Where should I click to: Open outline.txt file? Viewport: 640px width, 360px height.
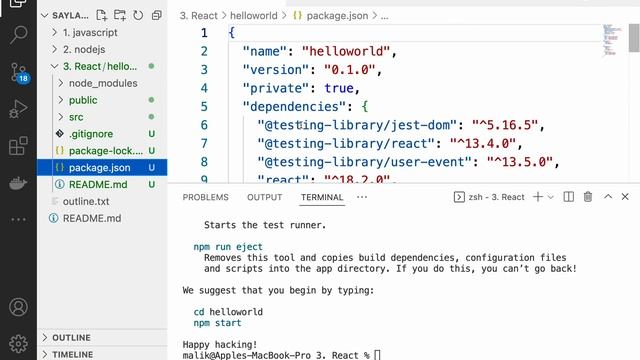click(102, 201)
